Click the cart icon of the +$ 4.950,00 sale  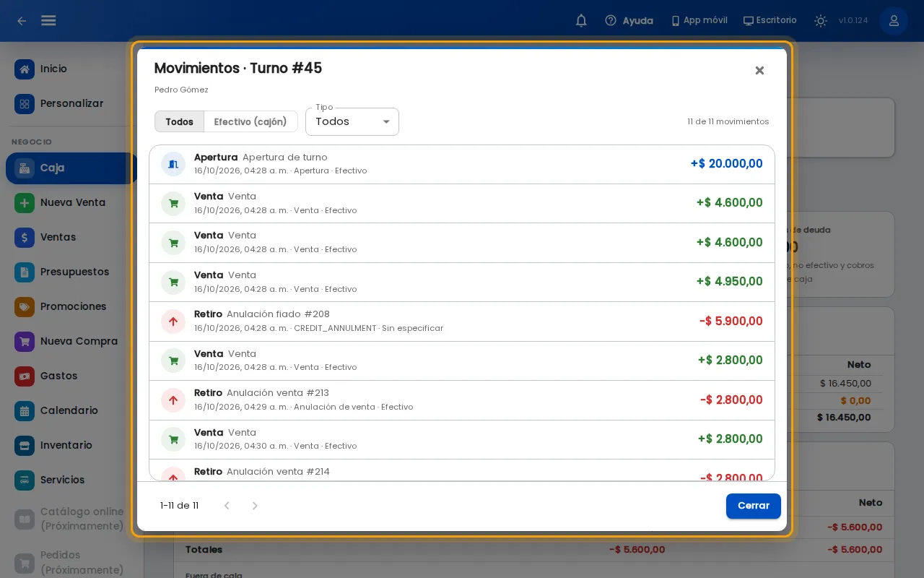click(173, 282)
